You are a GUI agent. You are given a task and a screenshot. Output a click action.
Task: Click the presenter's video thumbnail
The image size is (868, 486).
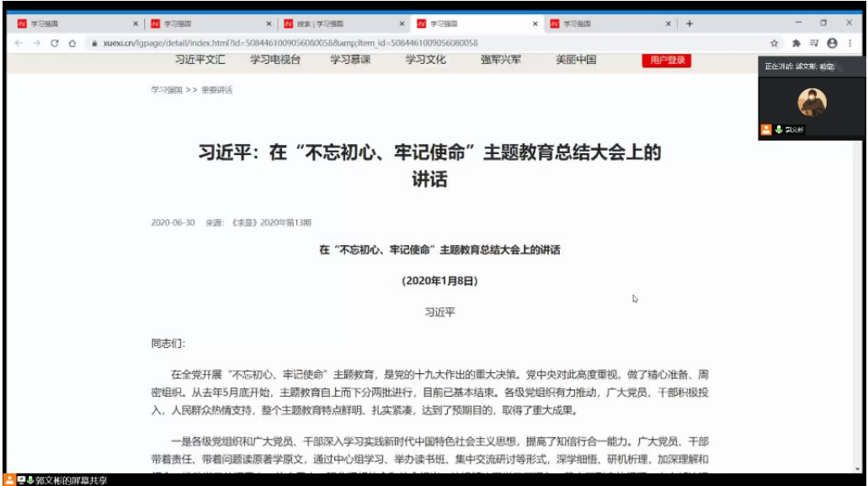pos(812,104)
